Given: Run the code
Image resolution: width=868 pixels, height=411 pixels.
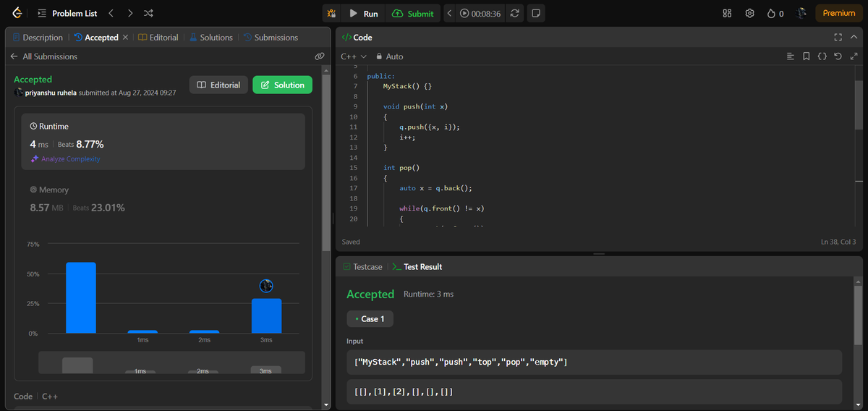Looking at the screenshot, I should pyautogui.click(x=363, y=13).
